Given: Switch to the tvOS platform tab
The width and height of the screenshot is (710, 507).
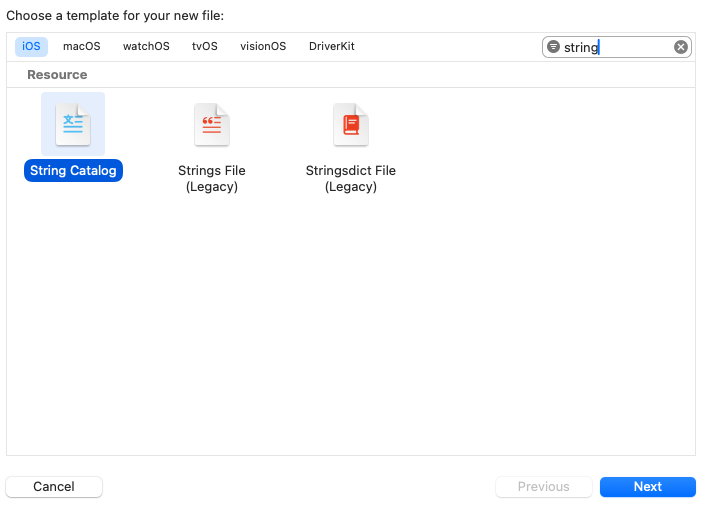Looking at the screenshot, I should click(205, 47).
